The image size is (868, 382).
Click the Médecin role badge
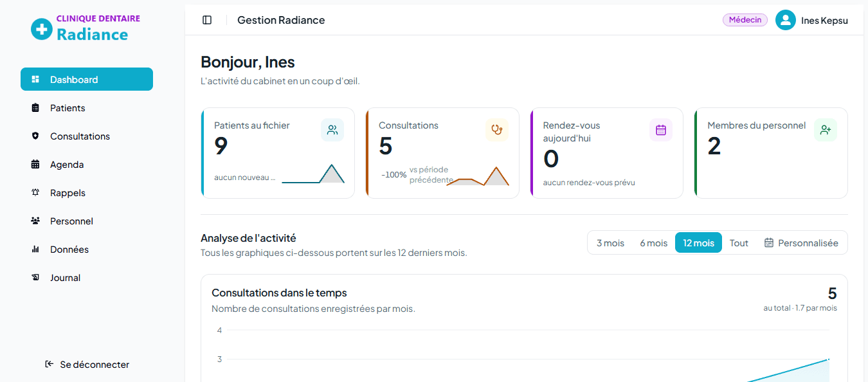[745, 20]
